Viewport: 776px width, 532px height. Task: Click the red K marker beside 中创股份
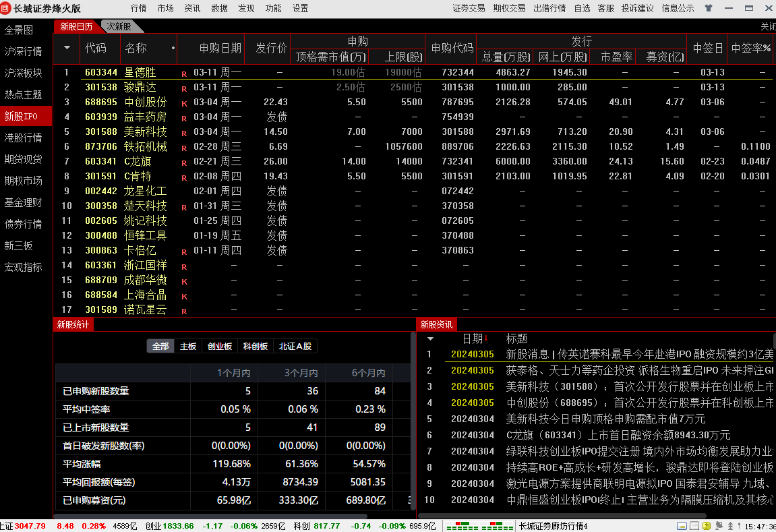(183, 102)
